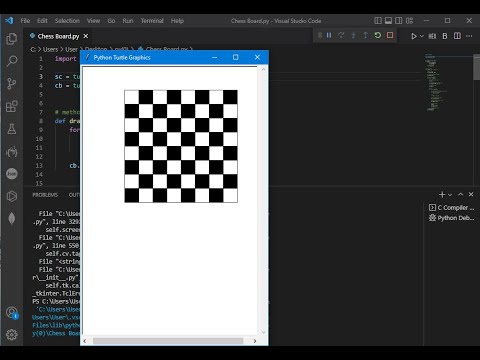This screenshot has height=360, width=480.
Task: Close the bottom terminal panel
Action: [471, 194]
